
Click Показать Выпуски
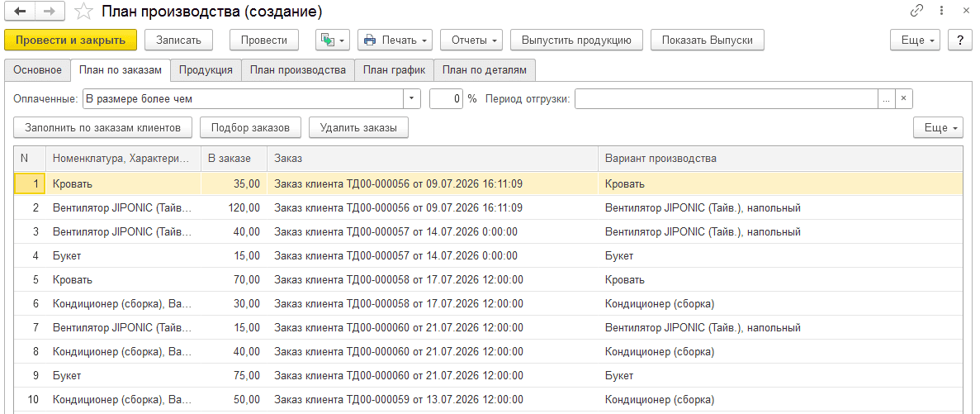click(707, 40)
